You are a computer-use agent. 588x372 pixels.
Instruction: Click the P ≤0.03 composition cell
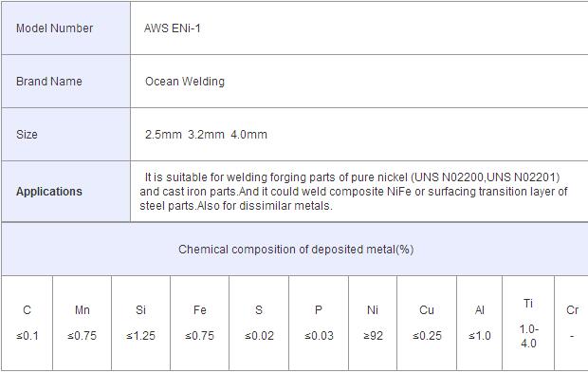[x=319, y=324]
